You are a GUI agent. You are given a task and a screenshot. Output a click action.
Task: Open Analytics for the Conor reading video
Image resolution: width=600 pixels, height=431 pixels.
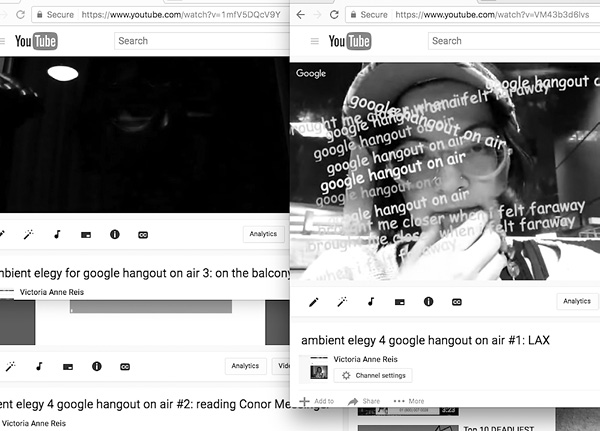[x=245, y=366]
